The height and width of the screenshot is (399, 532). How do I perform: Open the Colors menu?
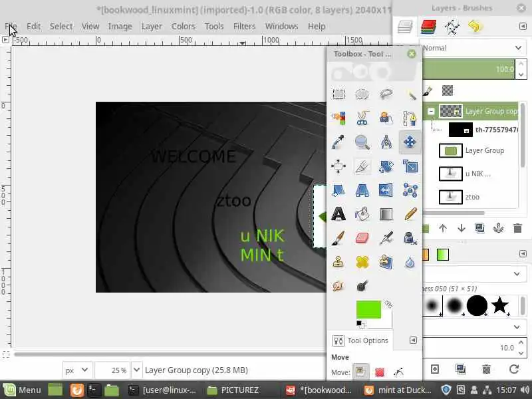click(x=184, y=26)
